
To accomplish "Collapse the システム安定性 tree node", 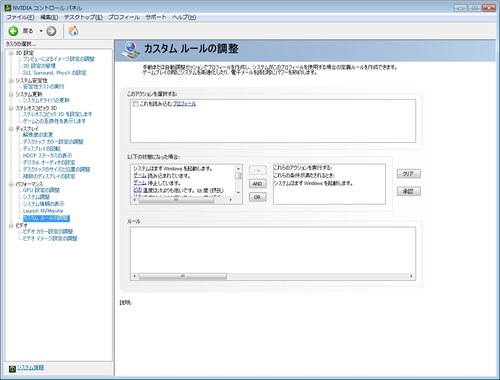I will pos(11,81).
